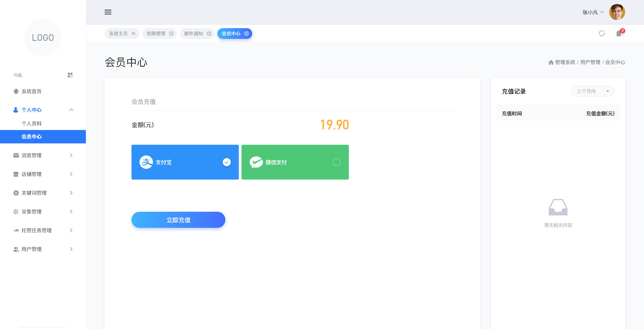This screenshot has width=644, height=329.
Task: Click the shop icon beside 店铺管理
Action: 16,174
